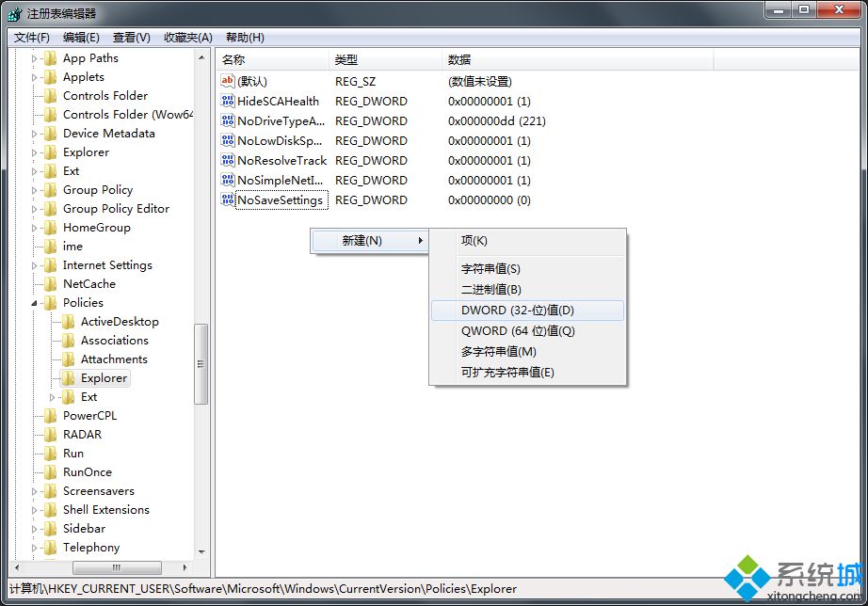This screenshot has height=606, width=868.
Task: Click the App Paths folder icon
Action: point(51,58)
